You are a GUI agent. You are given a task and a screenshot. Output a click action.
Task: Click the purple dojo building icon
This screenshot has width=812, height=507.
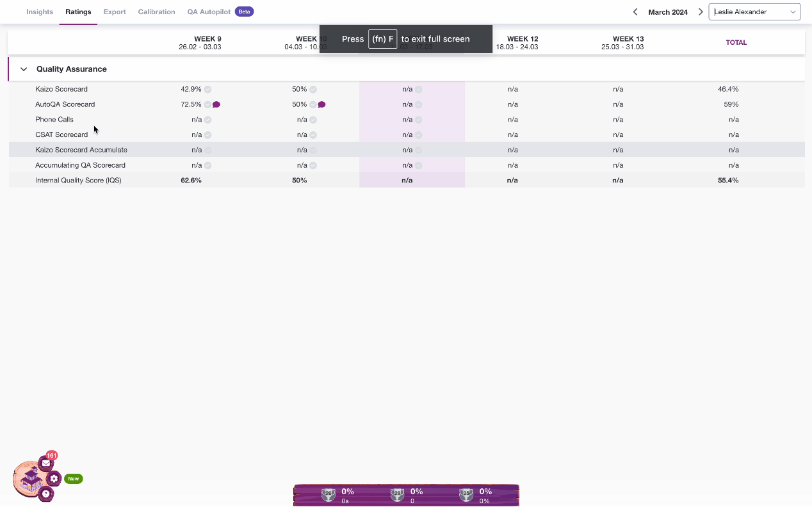29,478
